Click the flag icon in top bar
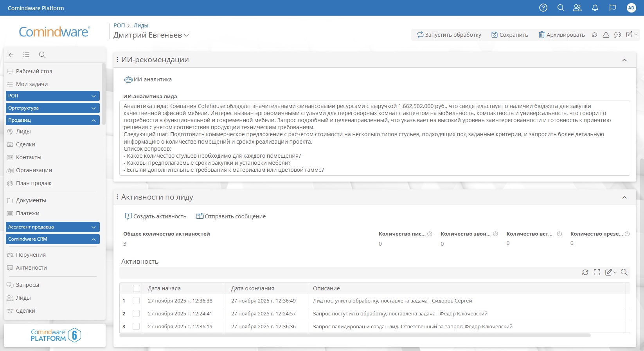 pyautogui.click(x=613, y=8)
